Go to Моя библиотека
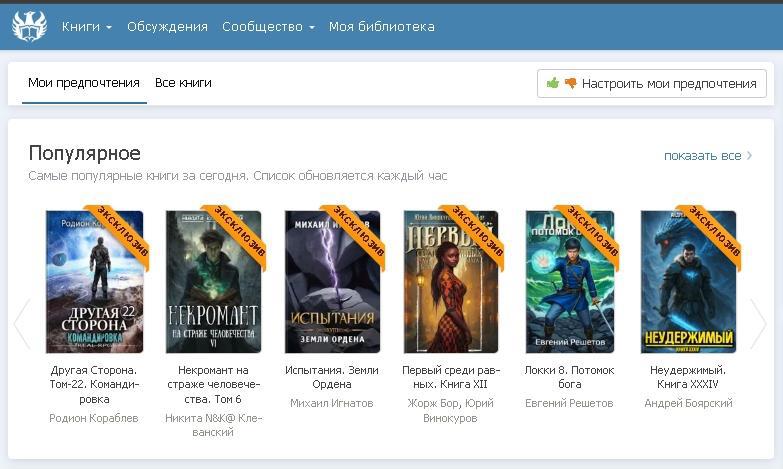Viewport: 783px width, 469px height. click(x=381, y=27)
